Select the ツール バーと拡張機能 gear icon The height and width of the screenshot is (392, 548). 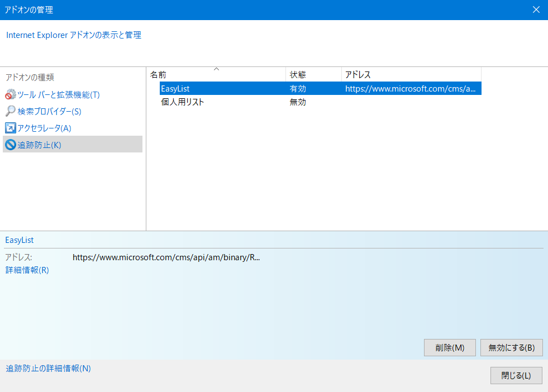11,94
